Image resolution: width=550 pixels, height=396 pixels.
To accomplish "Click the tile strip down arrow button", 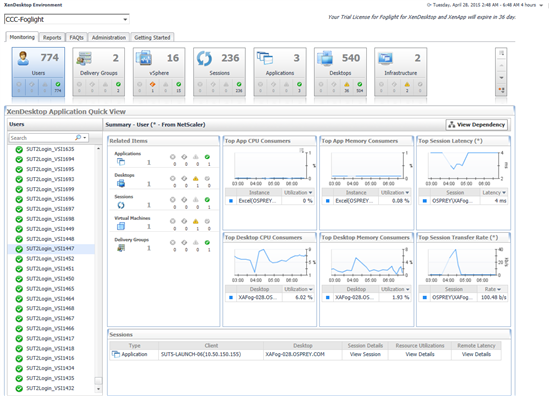I will pos(502,78).
